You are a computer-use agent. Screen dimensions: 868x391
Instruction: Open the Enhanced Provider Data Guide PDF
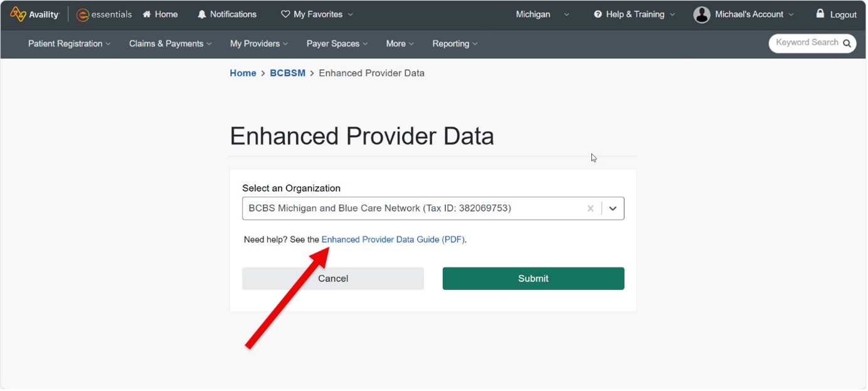[393, 240]
